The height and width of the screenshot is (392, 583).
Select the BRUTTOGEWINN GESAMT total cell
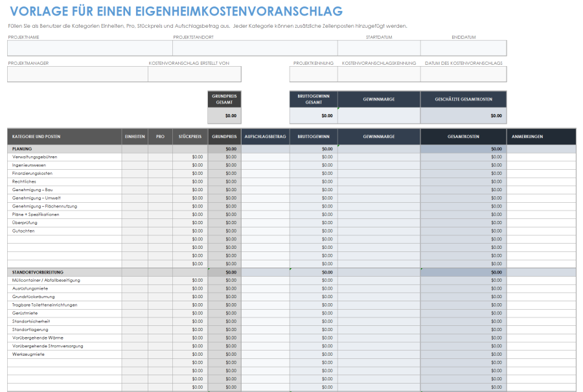313,114
